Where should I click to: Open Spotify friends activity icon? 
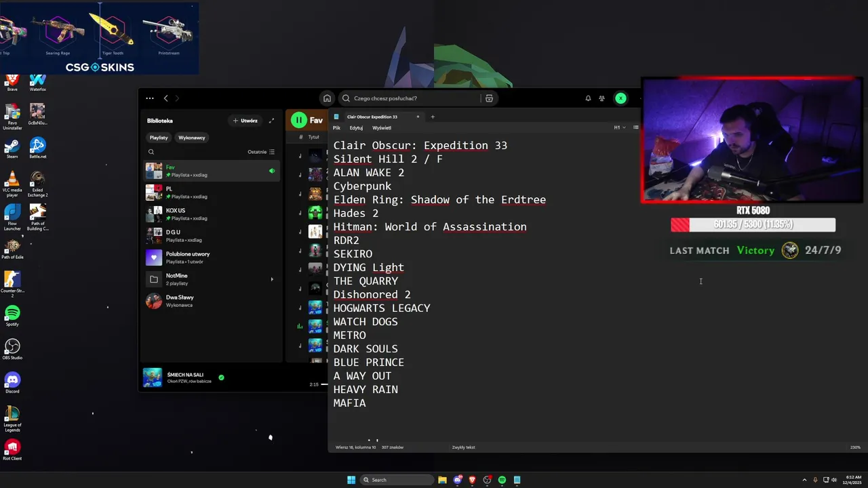601,98
